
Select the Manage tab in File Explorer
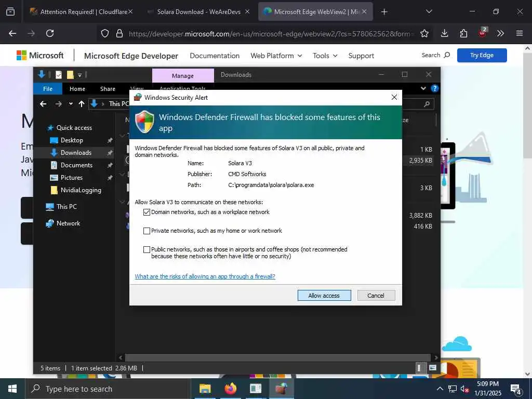[x=183, y=76]
